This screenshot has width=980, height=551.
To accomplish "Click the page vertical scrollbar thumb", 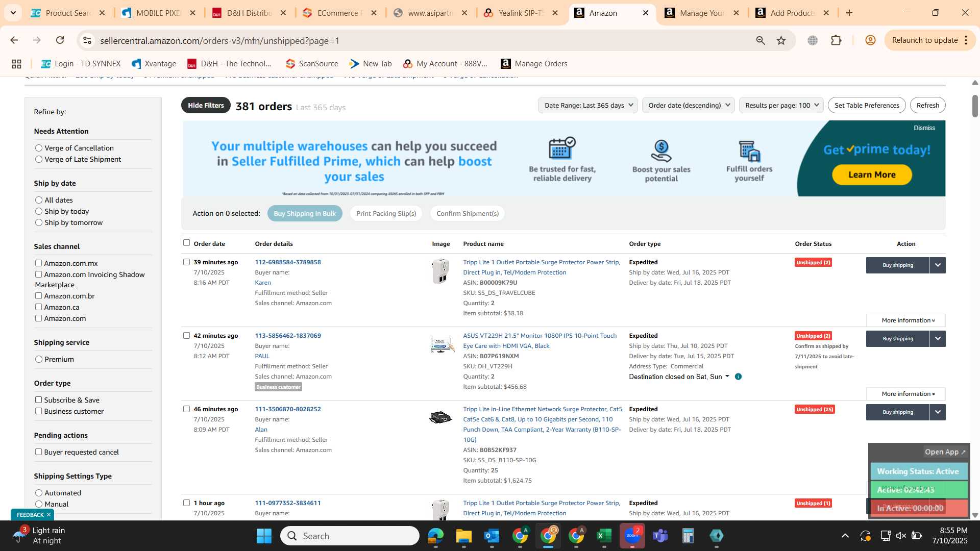I will click(974, 106).
